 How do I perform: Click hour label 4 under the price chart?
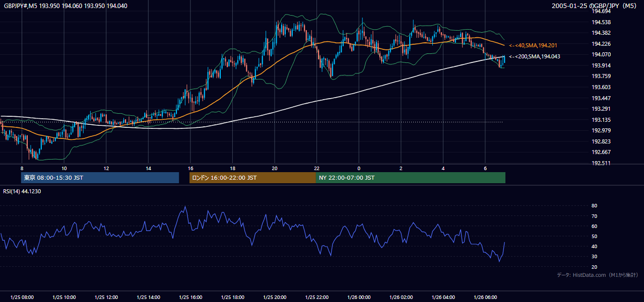coord(443,168)
